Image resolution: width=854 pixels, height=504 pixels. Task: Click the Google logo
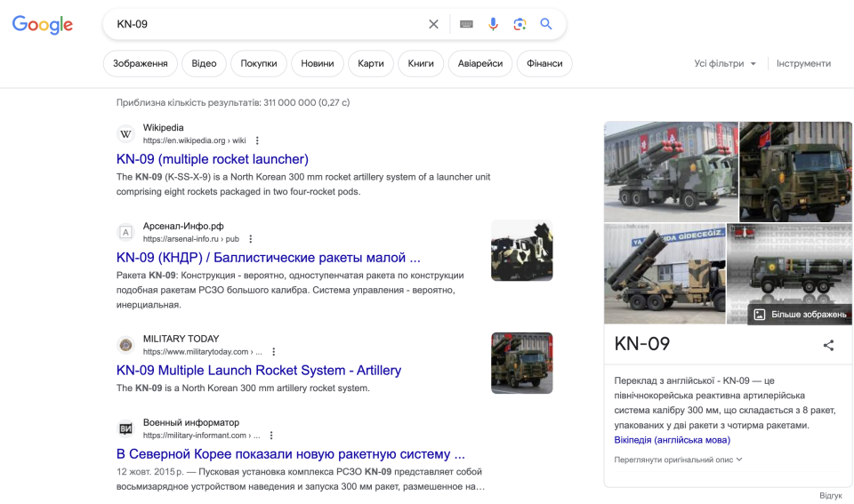tap(43, 25)
